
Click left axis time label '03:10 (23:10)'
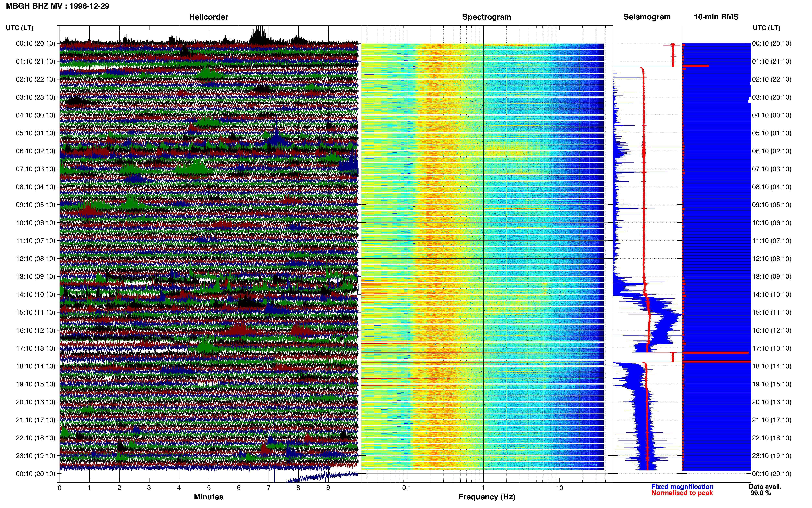[x=36, y=97]
